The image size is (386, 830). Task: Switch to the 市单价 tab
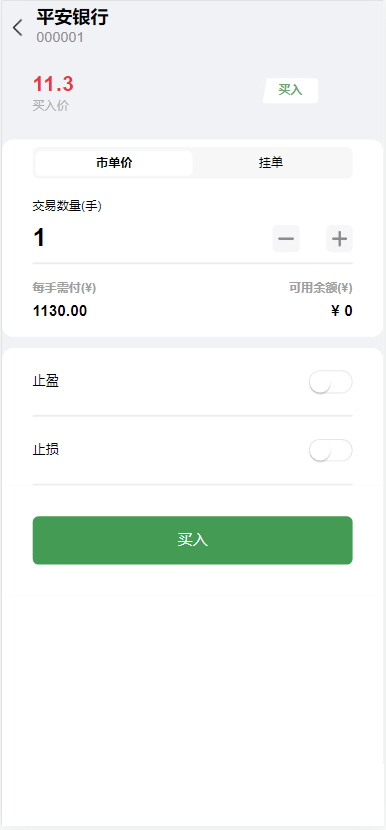(x=114, y=163)
